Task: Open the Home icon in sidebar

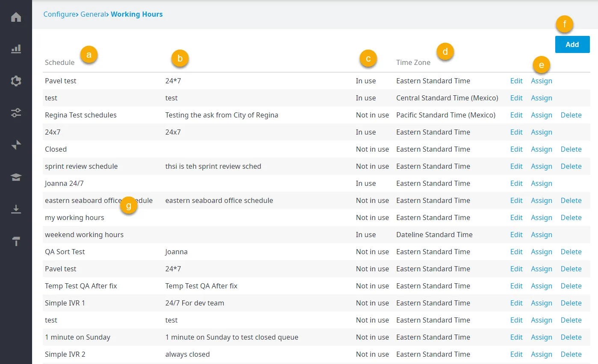Action: coord(16,17)
